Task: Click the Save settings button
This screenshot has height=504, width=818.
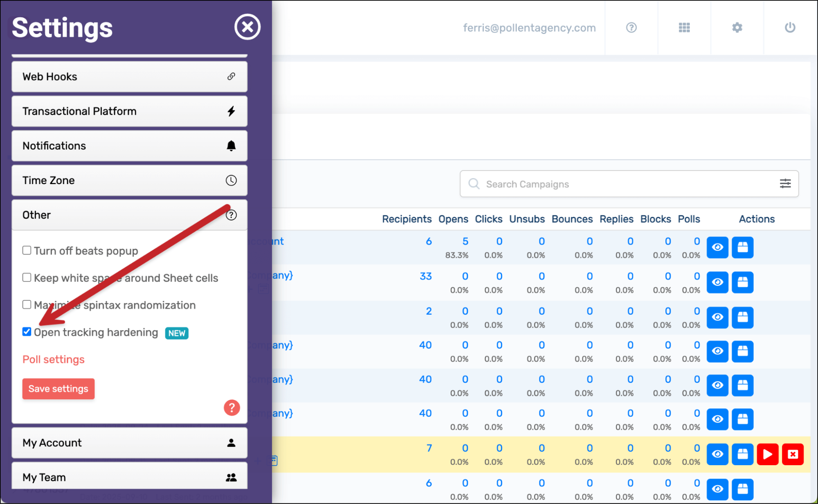Action: pyautogui.click(x=58, y=389)
